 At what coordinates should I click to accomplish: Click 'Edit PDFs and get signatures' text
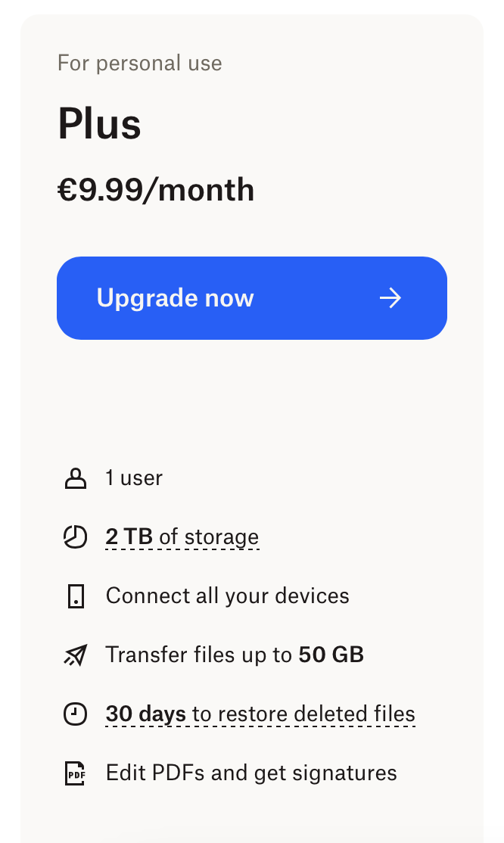pyautogui.click(x=251, y=773)
